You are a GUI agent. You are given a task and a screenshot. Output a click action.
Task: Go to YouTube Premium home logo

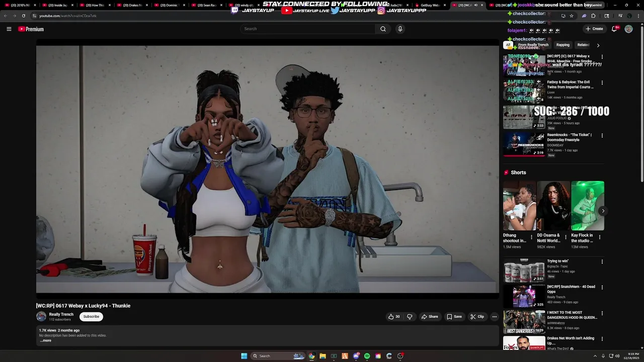point(31,29)
